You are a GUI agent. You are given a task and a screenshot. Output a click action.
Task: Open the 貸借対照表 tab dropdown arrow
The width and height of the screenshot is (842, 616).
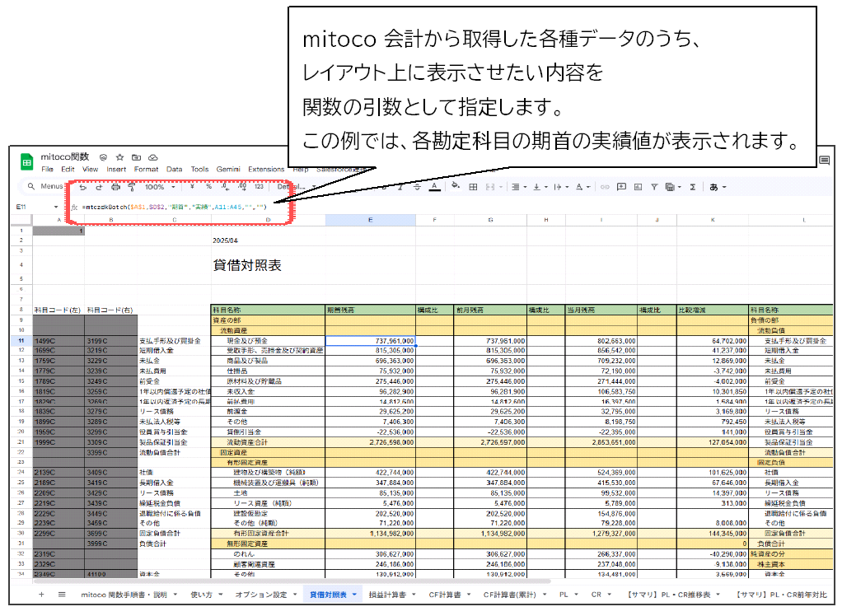(354, 594)
